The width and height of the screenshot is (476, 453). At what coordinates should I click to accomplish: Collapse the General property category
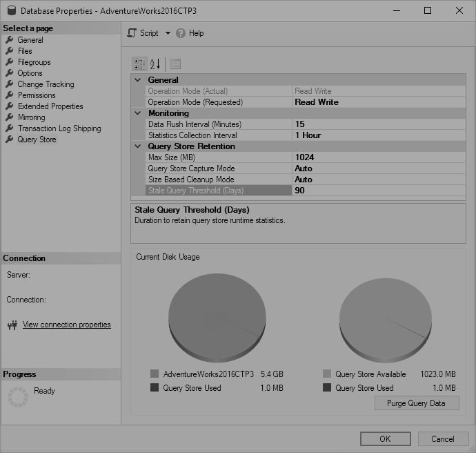(x=138, y=80)
